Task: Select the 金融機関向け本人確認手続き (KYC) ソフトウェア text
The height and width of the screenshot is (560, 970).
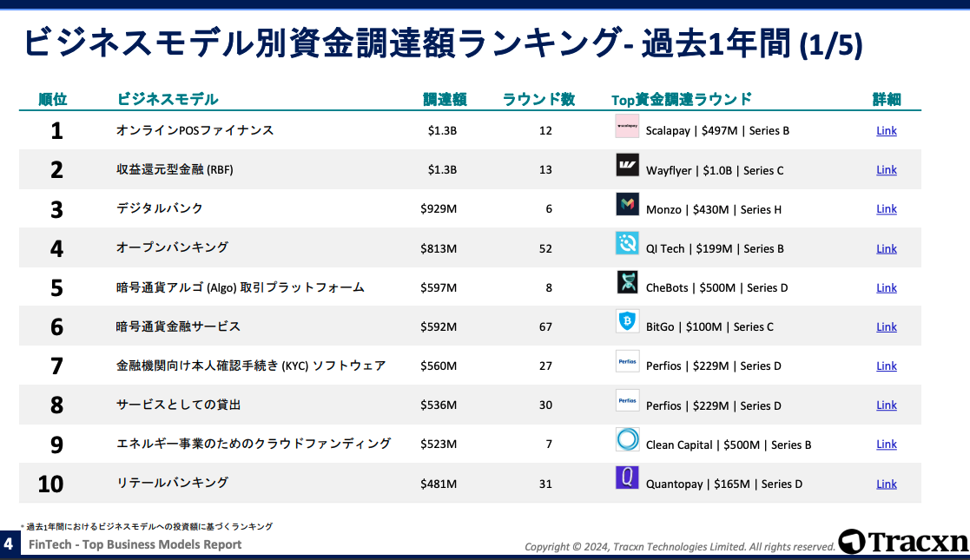Action: coord(251,366)
